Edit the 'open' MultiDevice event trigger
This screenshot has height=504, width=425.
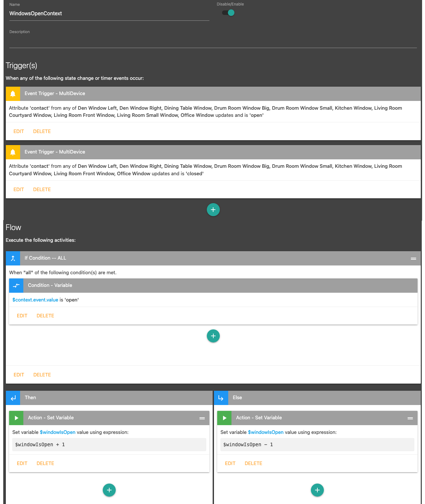coord(19,131)
